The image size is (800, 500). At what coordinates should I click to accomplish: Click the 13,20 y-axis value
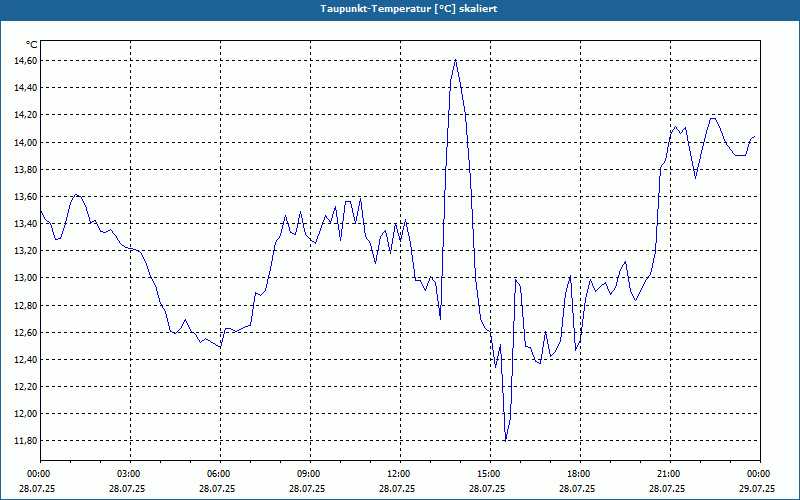pyautogui.click(x=27, y=251)
